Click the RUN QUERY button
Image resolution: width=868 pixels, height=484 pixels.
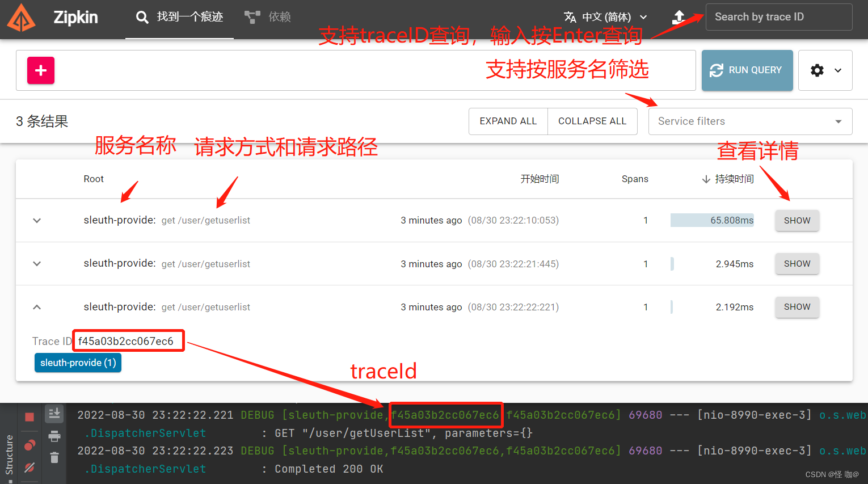pos(747,70)
